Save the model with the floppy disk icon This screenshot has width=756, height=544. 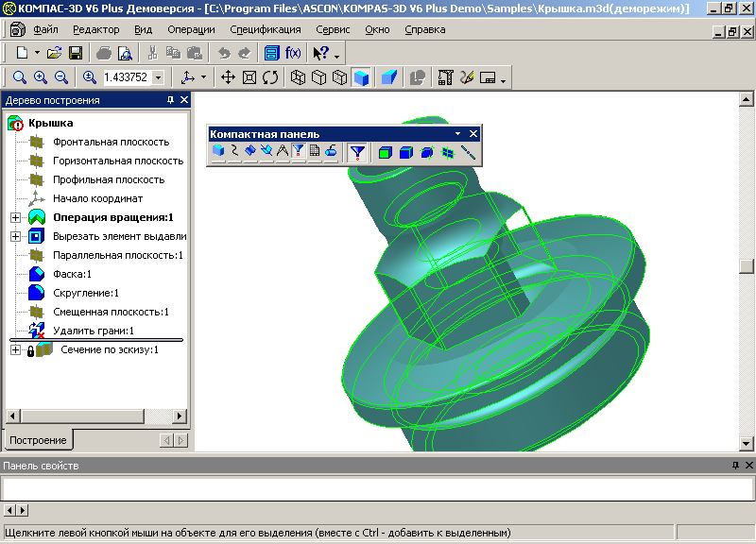pos(76,53)
